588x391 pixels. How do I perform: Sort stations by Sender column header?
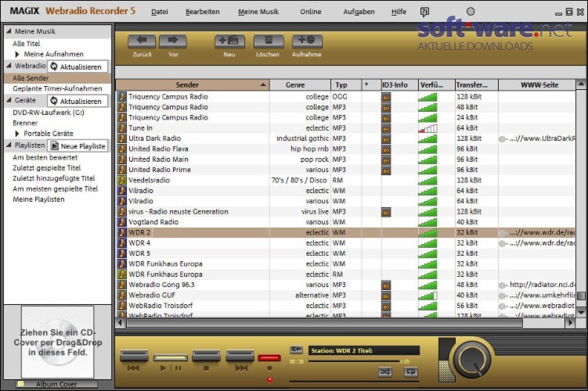tap(193, 85)
